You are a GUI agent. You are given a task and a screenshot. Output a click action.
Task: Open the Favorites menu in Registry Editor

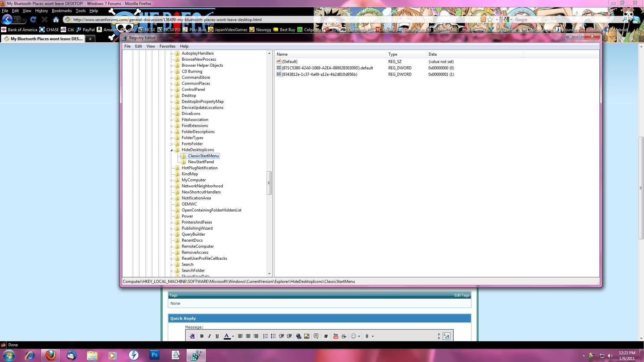coord(167,46)
